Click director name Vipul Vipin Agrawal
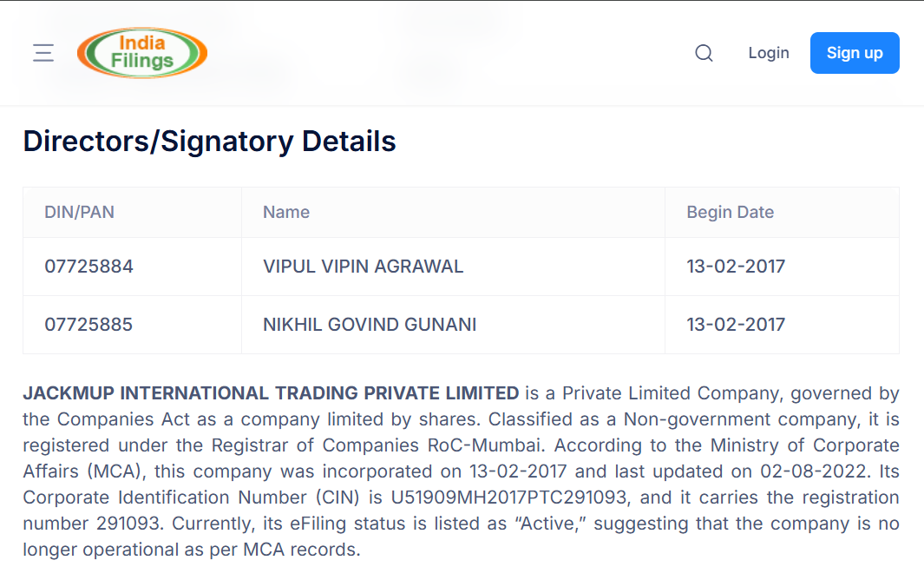Screen dimensions: 924x580 (x=363, y=267)
